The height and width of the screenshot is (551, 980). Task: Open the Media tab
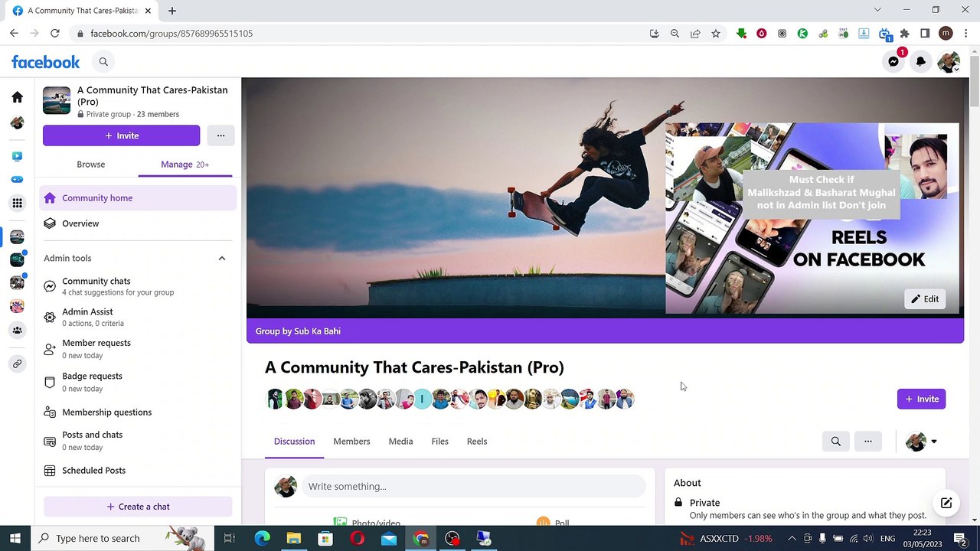[400, 442]
